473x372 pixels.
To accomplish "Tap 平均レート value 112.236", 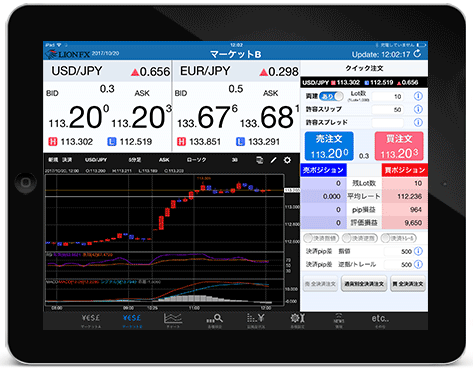I will 409,196.
